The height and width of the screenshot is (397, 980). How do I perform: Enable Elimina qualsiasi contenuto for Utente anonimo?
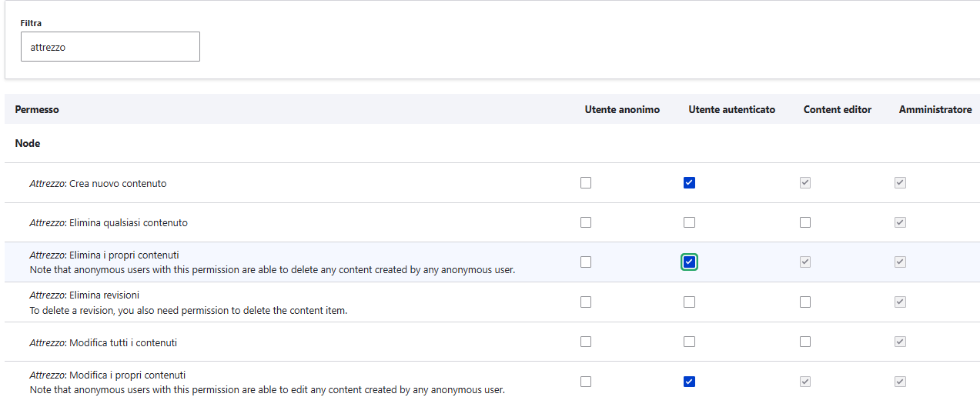point(586,222)
